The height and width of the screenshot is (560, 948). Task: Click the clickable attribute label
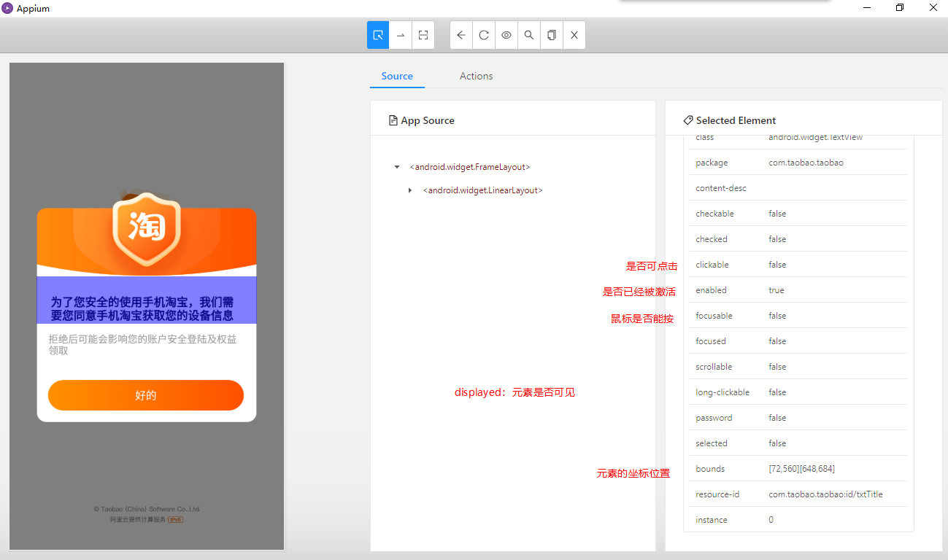click(712, 265)
